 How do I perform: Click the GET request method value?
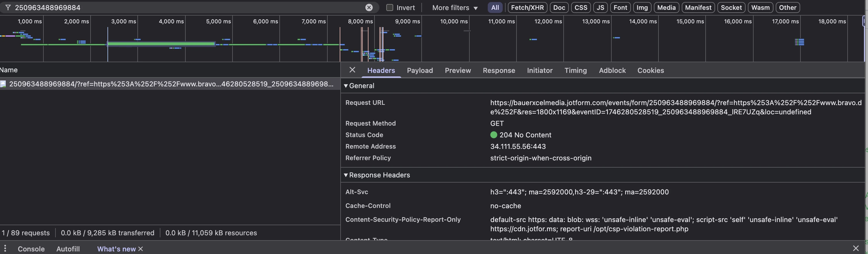coord(497,123)
